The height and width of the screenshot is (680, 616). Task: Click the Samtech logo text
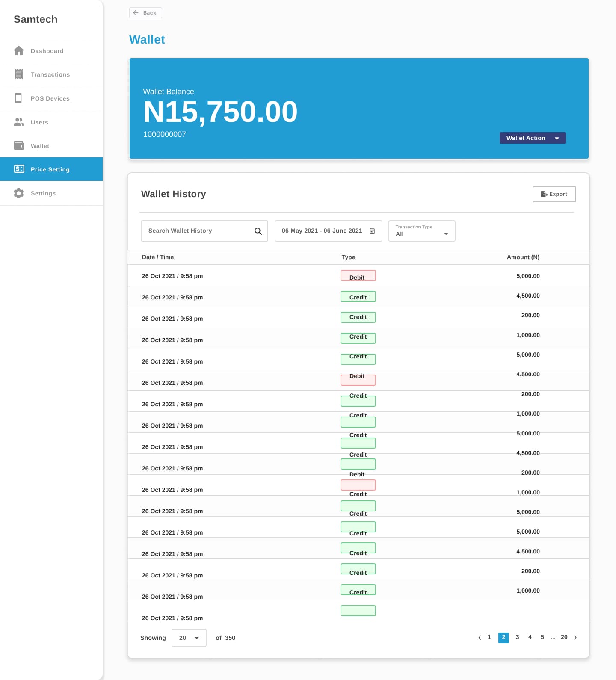(x=36, y=19)
